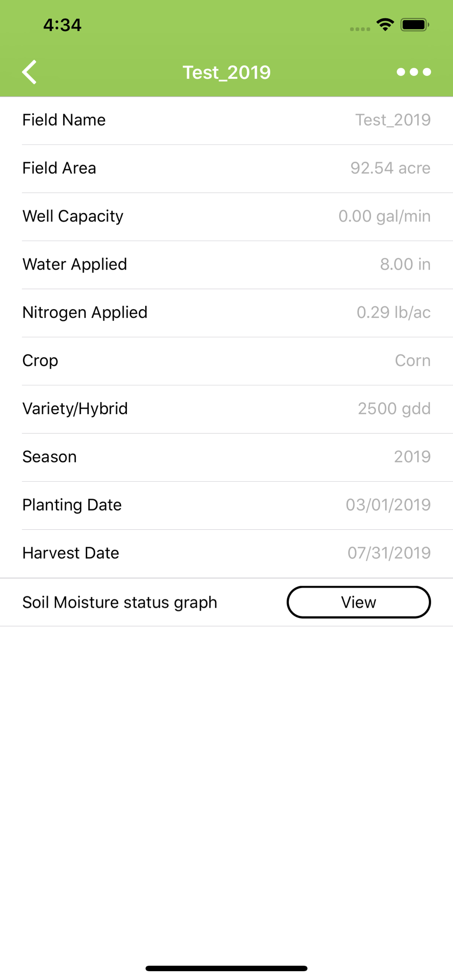Select the Field Name row
The width and height of the screenshot is (453, 980).
[x=226, y=120]
